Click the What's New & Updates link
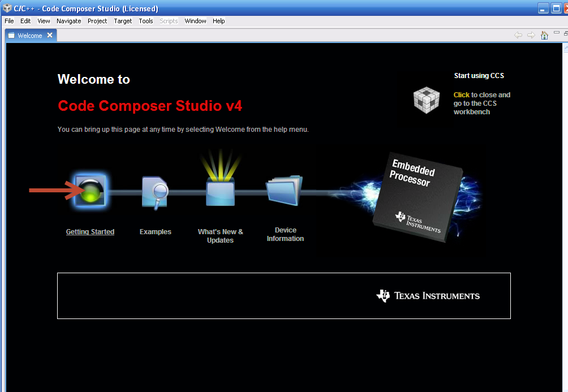The height and width of the screenshot is (392, 568). (220, 236)
